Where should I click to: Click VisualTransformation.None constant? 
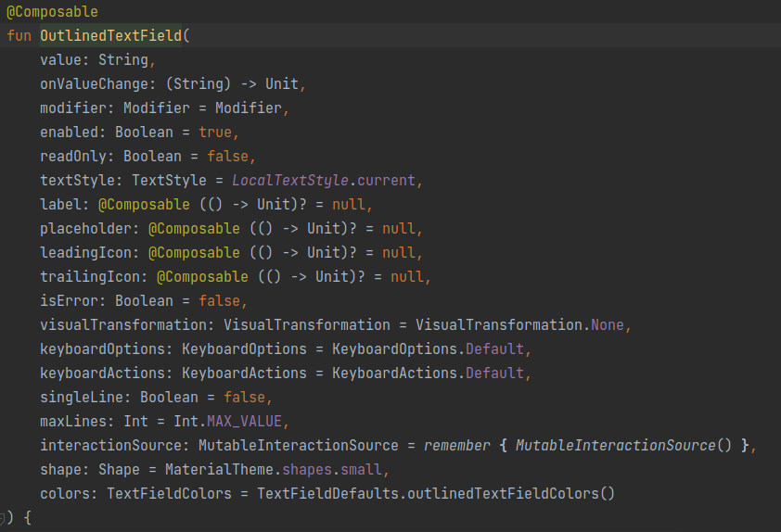[x=519, y=325]
